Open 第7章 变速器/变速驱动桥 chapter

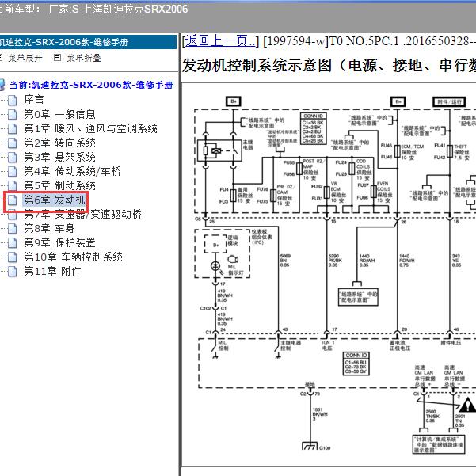83,214
